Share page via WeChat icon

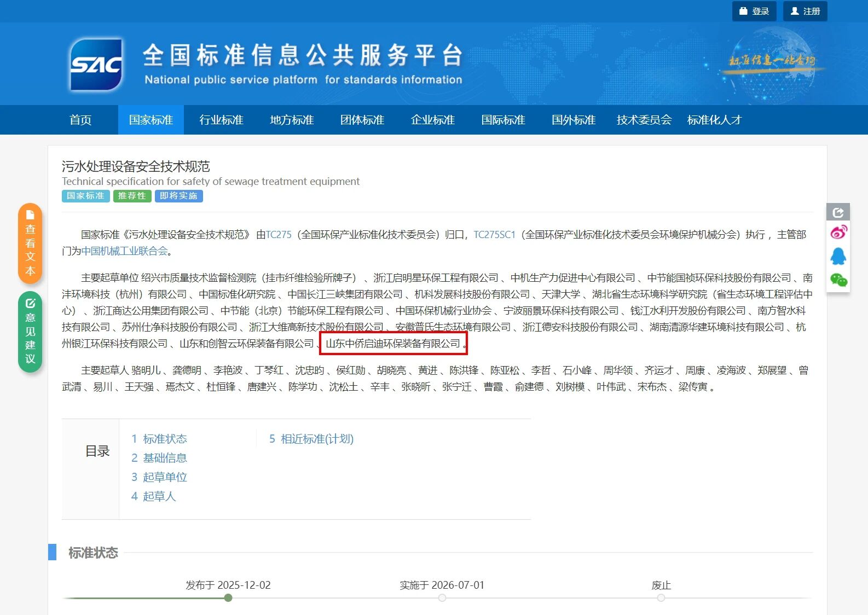838,280
